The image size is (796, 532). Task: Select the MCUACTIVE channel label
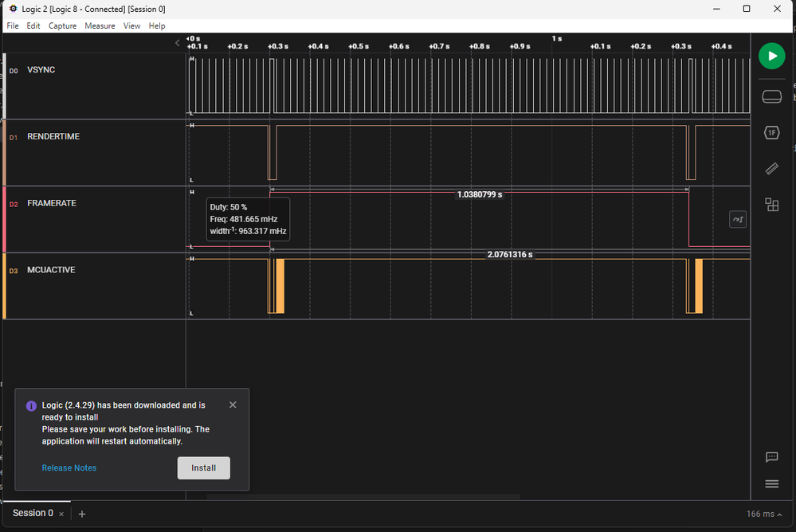[x=51, y=270]
